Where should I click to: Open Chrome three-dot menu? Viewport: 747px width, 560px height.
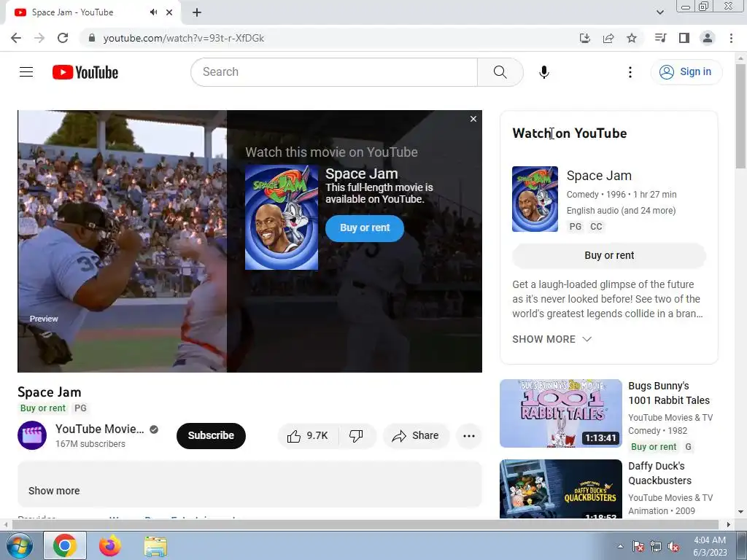tap(731, 38)
